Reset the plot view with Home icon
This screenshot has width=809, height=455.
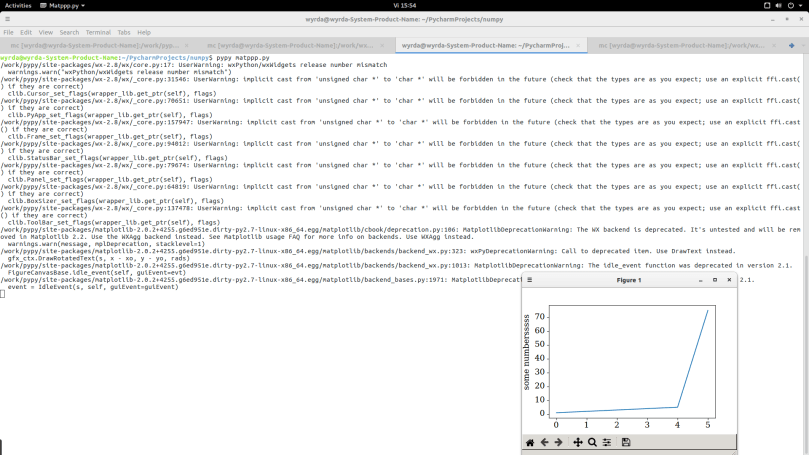coord(530,442)
